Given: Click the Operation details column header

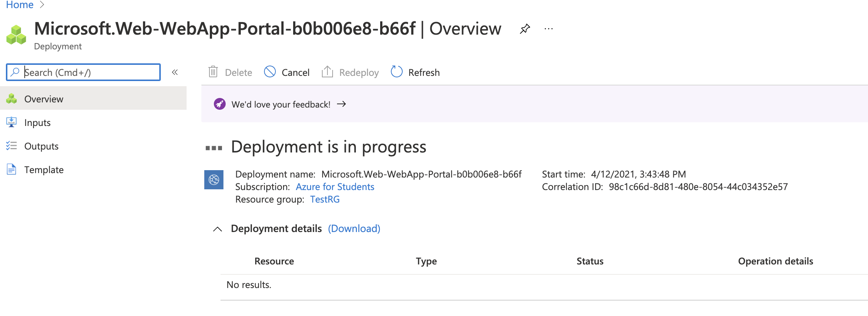Looking at the screenshot, I should point(775,261).
